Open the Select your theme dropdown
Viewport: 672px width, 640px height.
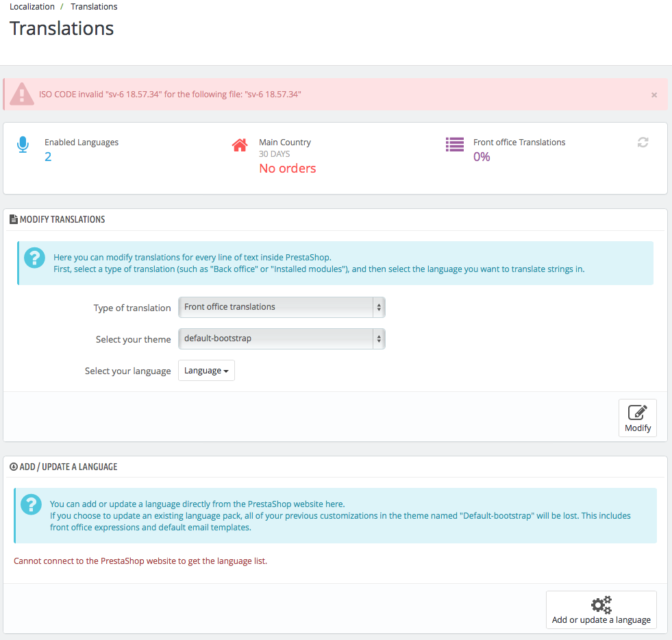(282, 339)
